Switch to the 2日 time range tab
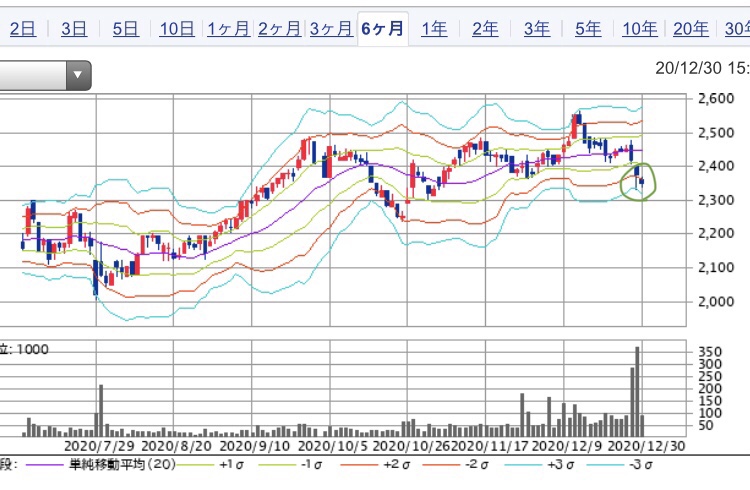Image resolution: width=750 pixels, height=490 pixels. [22, 28]
